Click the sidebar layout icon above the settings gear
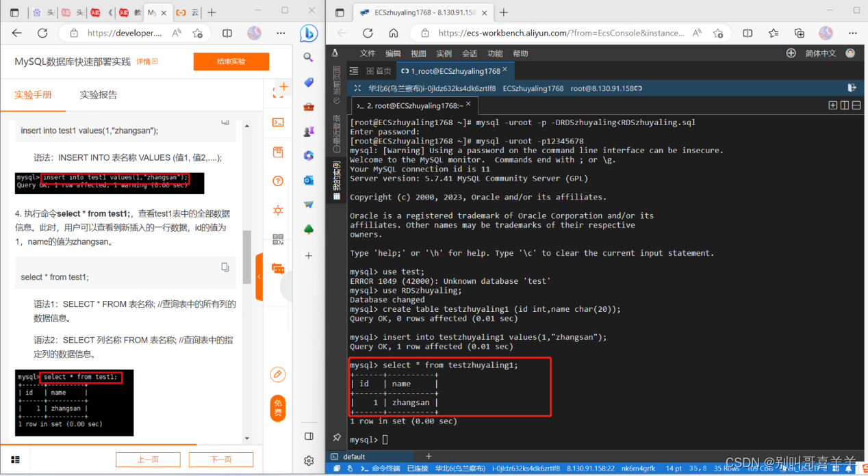 pos(309,436)
